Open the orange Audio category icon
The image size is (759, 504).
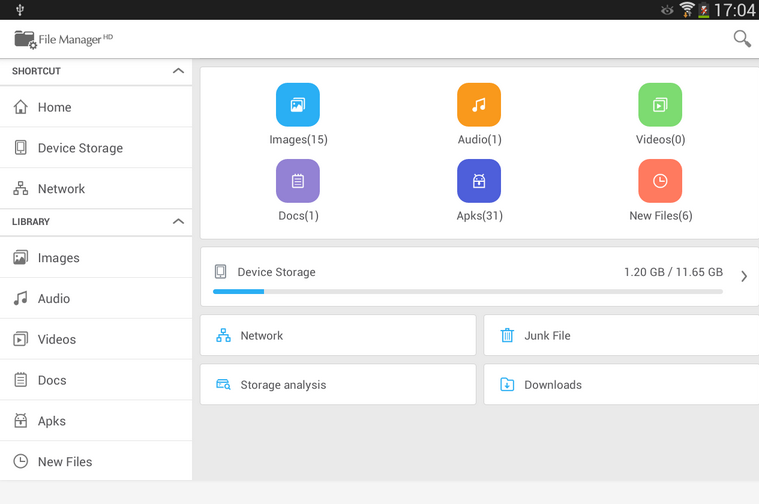[479, 105]
